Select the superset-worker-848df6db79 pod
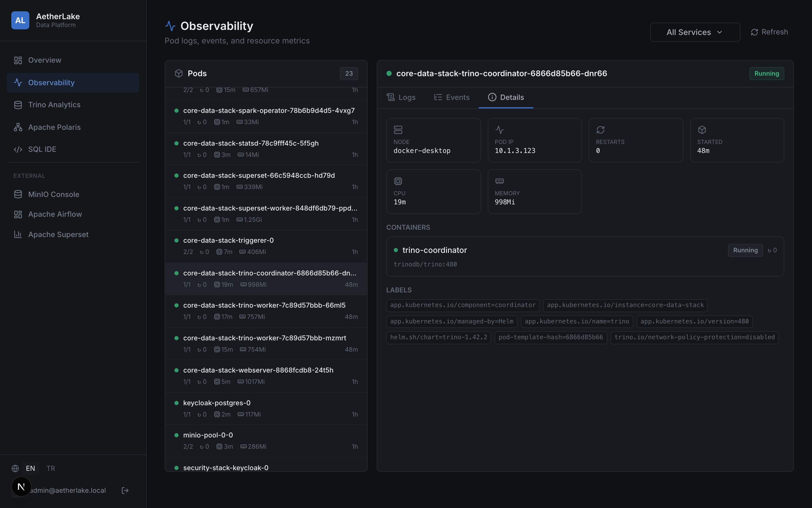The width and height of the screenshot is (812, 508). pos(266,214)
